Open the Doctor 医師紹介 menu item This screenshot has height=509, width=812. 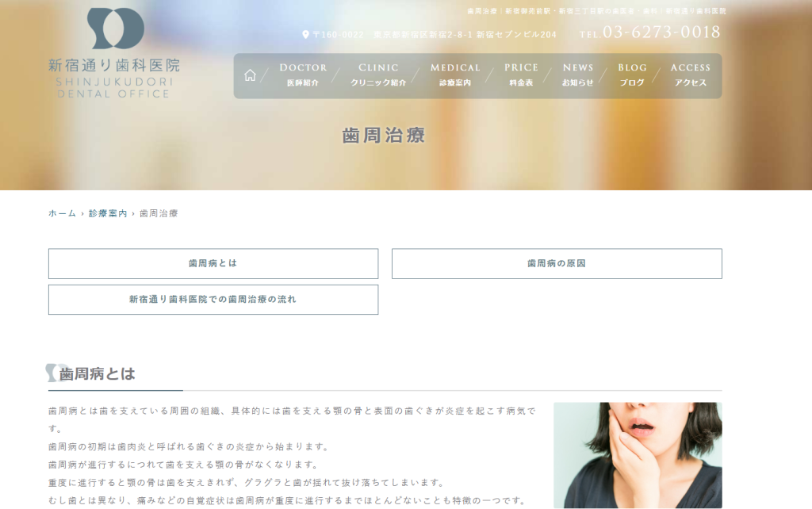pos(303,75)
